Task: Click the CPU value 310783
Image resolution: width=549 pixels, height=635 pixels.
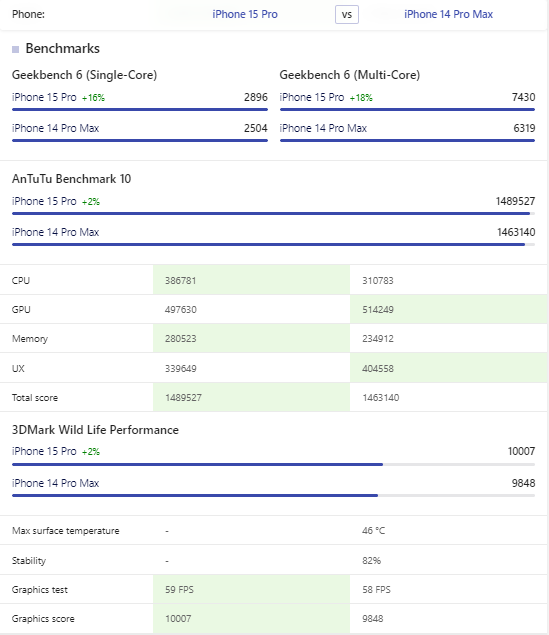Action: (377, 280)
